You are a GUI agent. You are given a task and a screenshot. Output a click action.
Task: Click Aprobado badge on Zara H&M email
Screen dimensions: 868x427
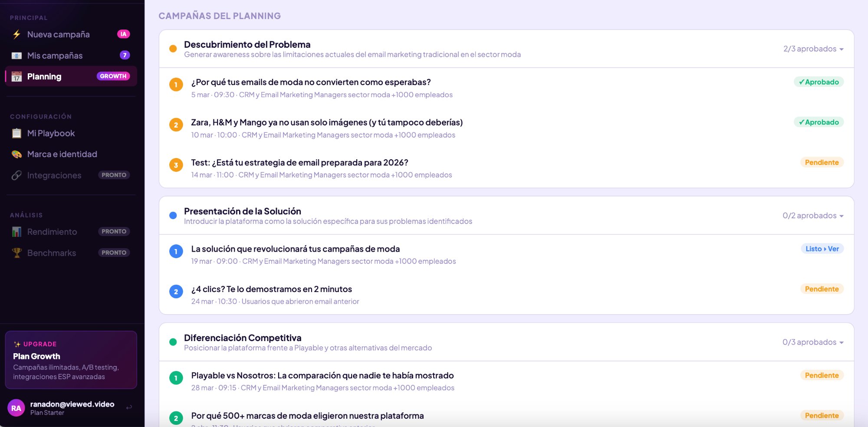pyautogui.click(x=819, y=122)
